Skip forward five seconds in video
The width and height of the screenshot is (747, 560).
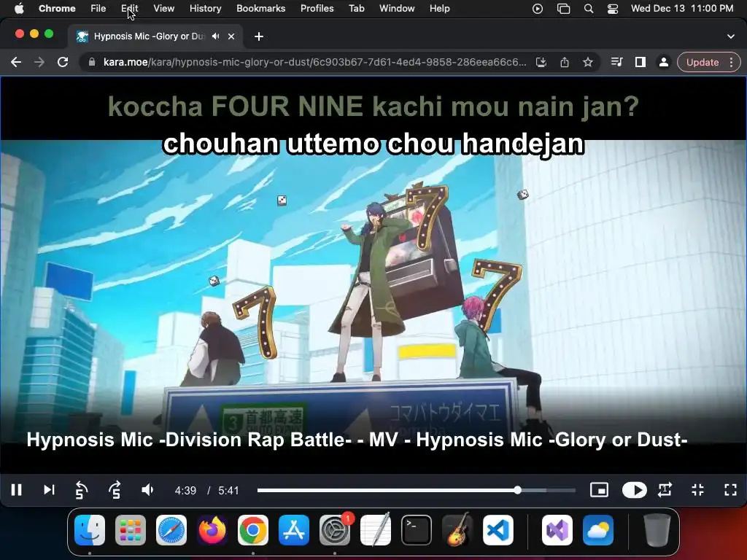(115, 490)
